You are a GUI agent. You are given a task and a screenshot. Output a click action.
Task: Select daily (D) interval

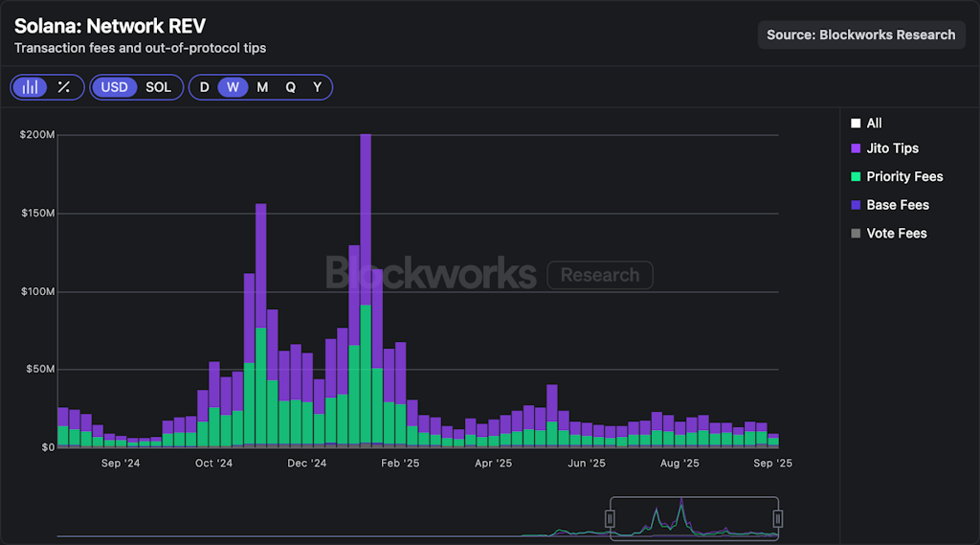204,87
